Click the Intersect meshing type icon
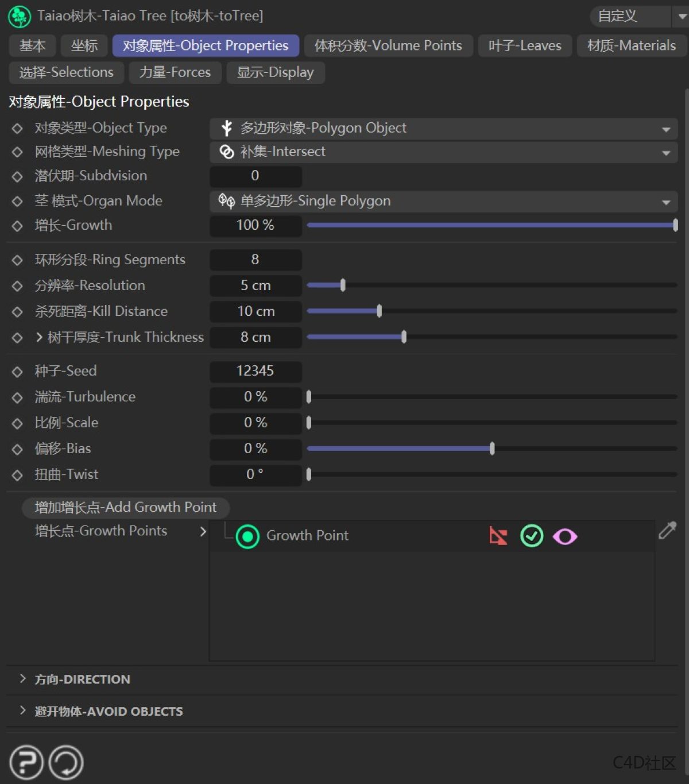The height and width of the screenshot is (784, 689). 227,152
